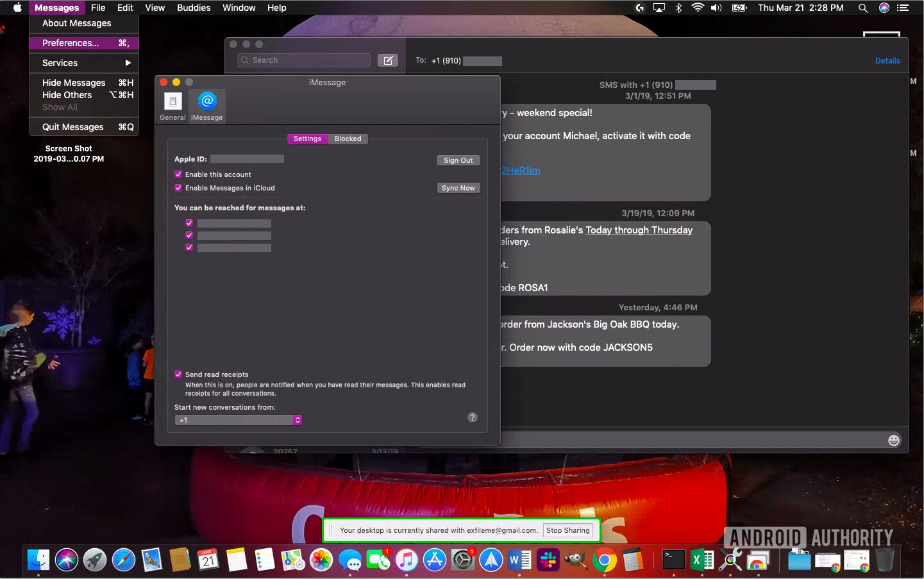Open the emoji picker smiley icon

(x=894, y=440)
